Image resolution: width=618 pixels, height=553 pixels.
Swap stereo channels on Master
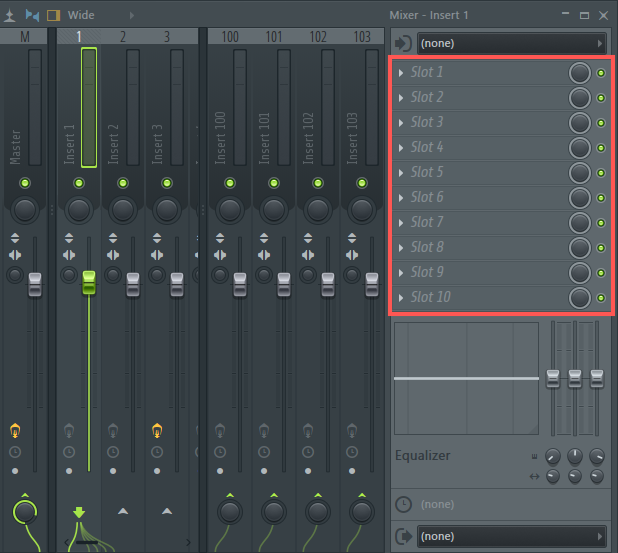tap(15, 255)
